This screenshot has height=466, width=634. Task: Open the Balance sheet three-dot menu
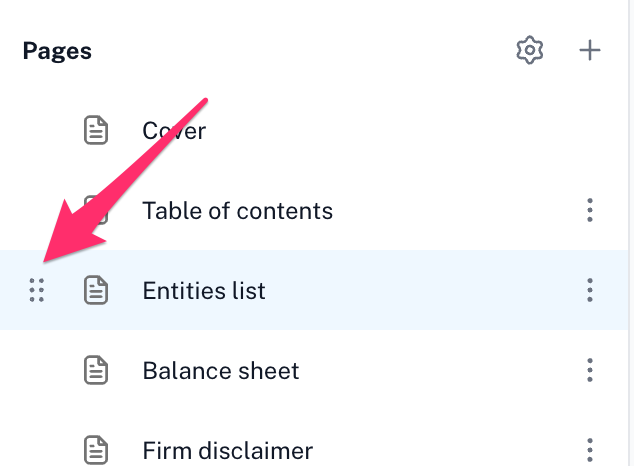(590, 370)
